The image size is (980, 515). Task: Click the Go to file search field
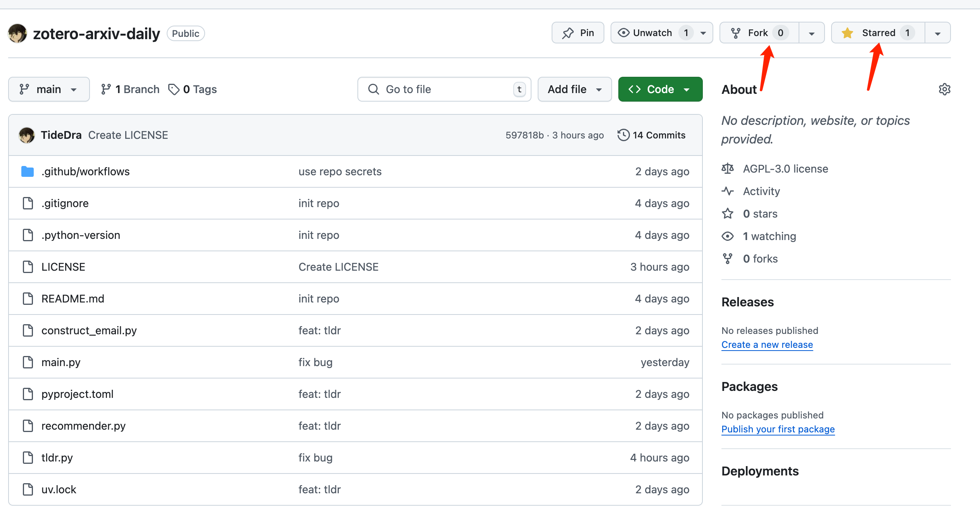click(x=444, y=89)
